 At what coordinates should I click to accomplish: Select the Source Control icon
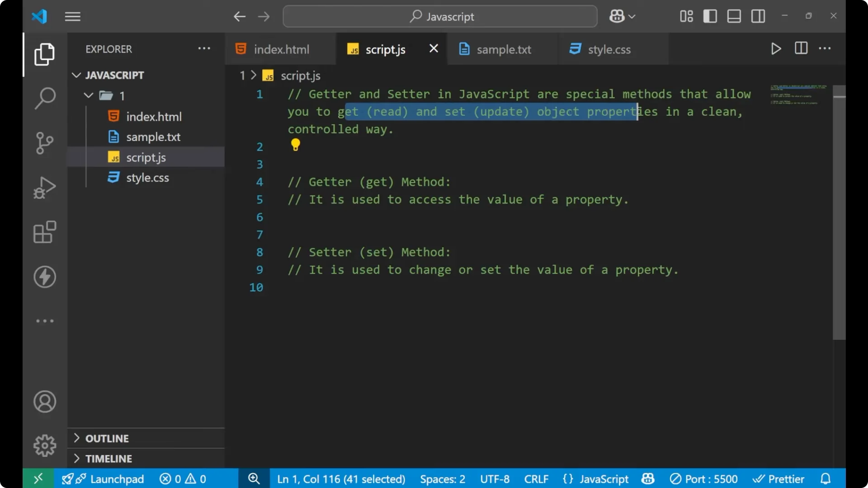[44, 143]
